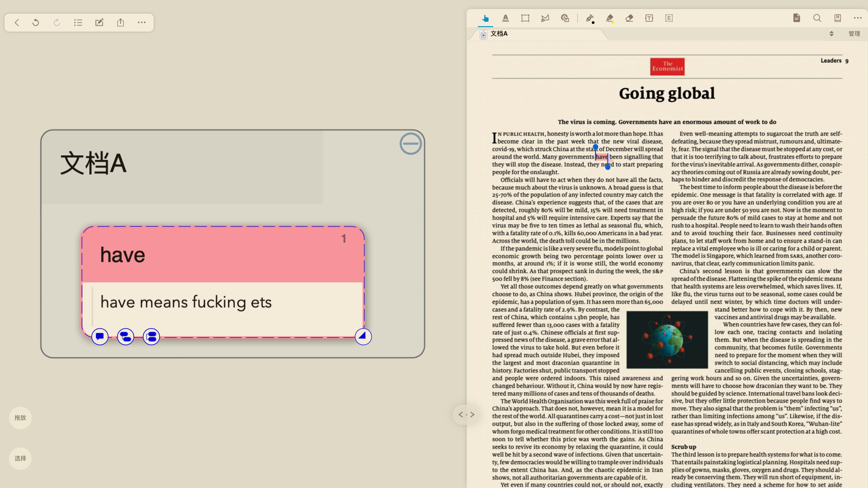Select the pen drawing tool
Screen dimensions: 868x488
coord(590,19)
